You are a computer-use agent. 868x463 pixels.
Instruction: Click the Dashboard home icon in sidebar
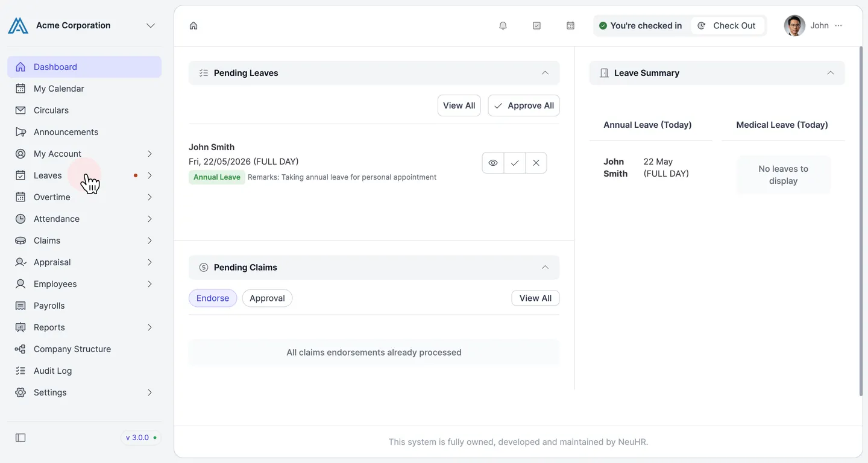tap(20, 67)
